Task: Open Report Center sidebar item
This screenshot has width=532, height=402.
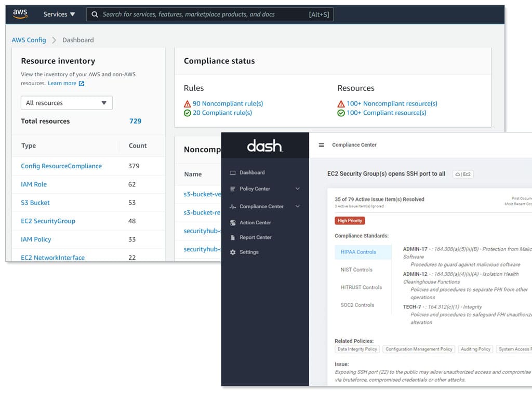Action: [256, 237]
